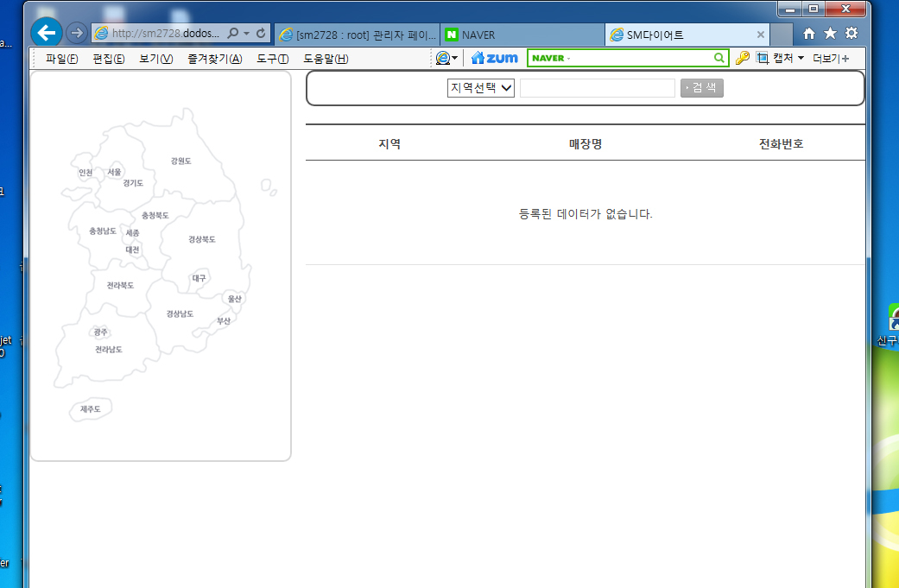This screenshot has width=899, height=588.
Task: Click the green NAVER search magnifier
Action: (719, 58)
